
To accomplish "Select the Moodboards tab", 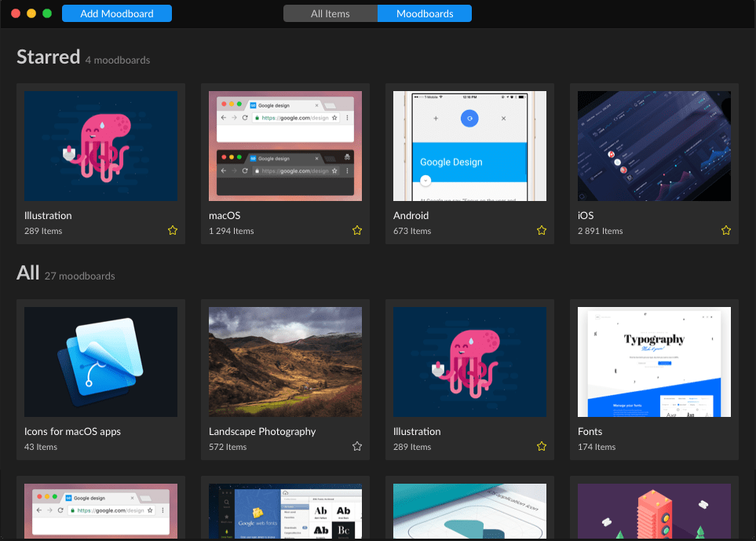I will 425,13.
